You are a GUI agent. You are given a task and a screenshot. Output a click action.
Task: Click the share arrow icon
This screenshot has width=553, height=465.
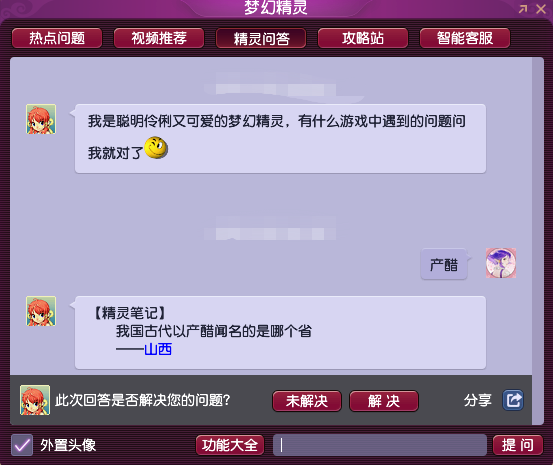(513, 400)
